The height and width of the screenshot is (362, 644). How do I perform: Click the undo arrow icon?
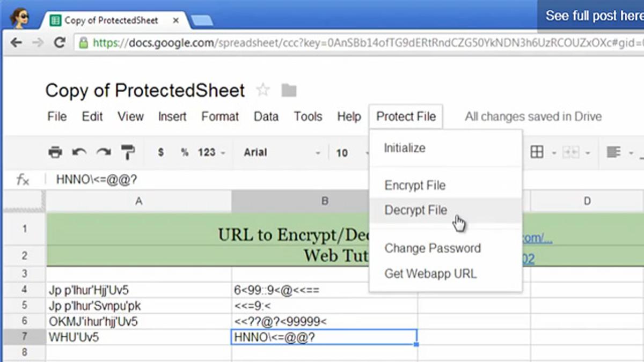[79, 152]
